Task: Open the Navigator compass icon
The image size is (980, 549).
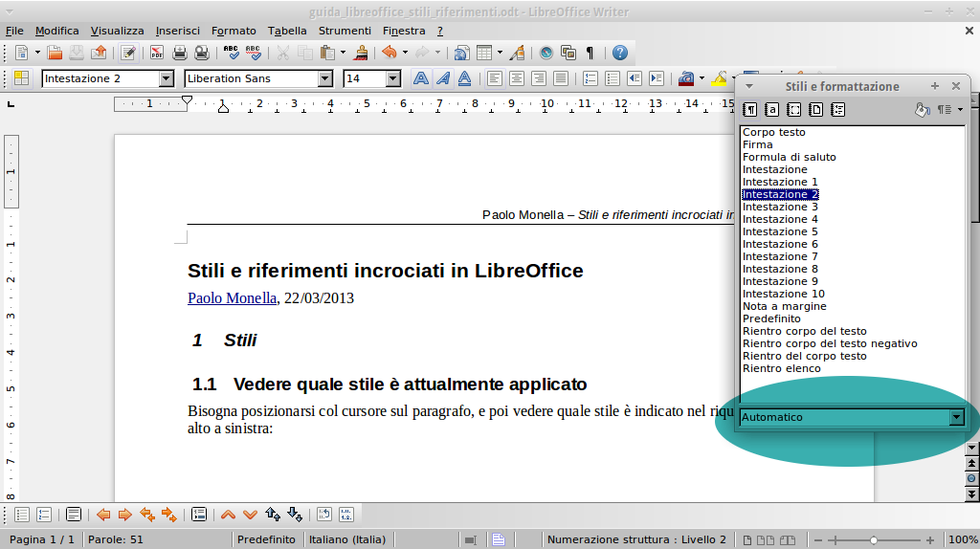Action: 546,54
